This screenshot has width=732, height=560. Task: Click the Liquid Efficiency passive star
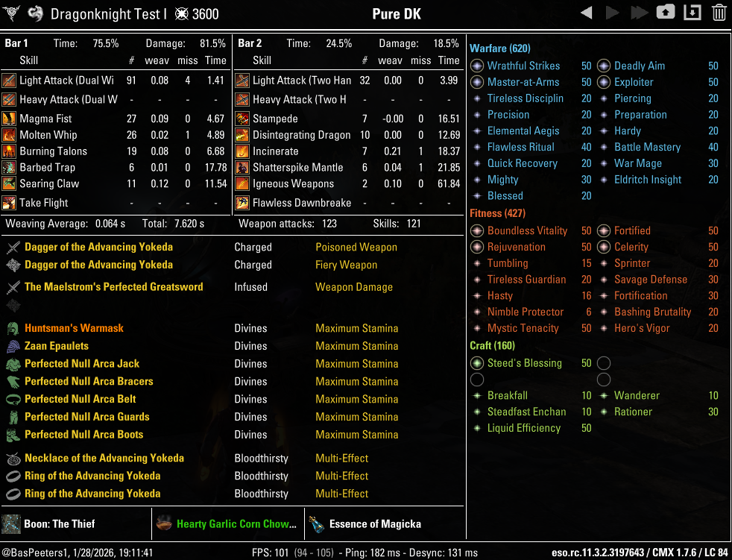[x=476, y=428]
